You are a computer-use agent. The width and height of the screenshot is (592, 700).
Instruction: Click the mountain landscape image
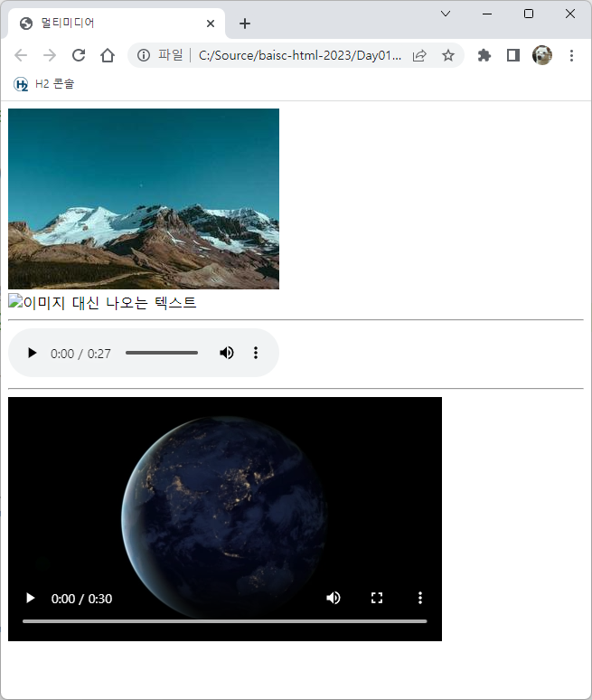coord(144,199)
